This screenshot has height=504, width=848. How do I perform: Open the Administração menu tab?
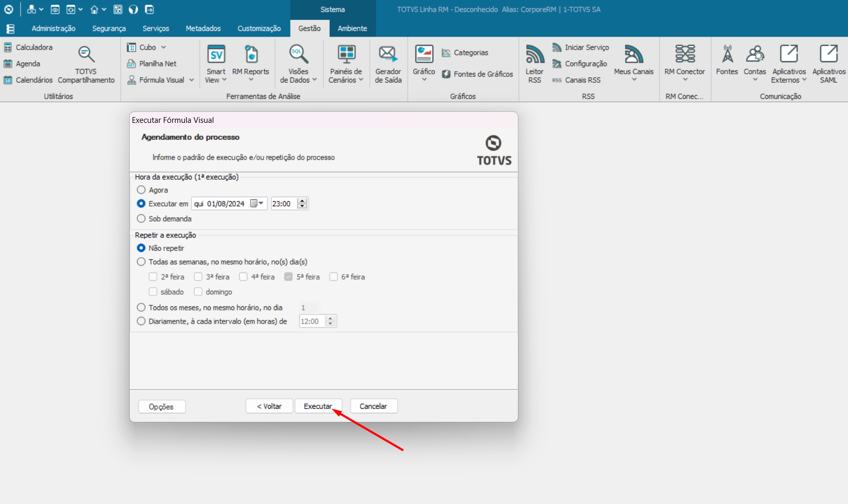point(53,29)
